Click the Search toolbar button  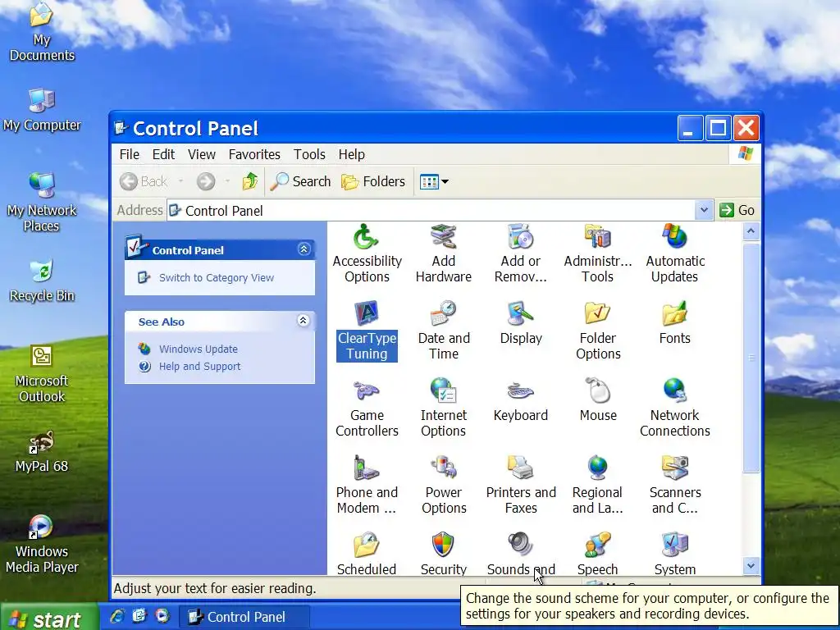point(300,181)
